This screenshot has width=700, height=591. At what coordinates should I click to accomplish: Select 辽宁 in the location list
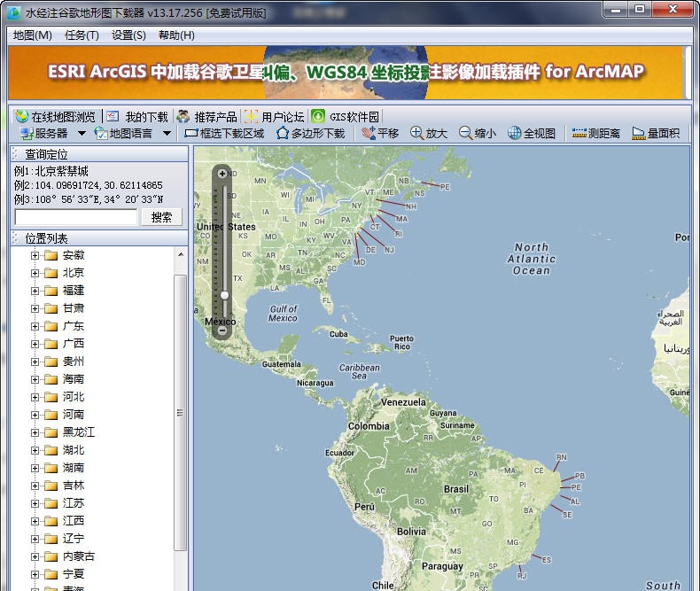[74, 539]
